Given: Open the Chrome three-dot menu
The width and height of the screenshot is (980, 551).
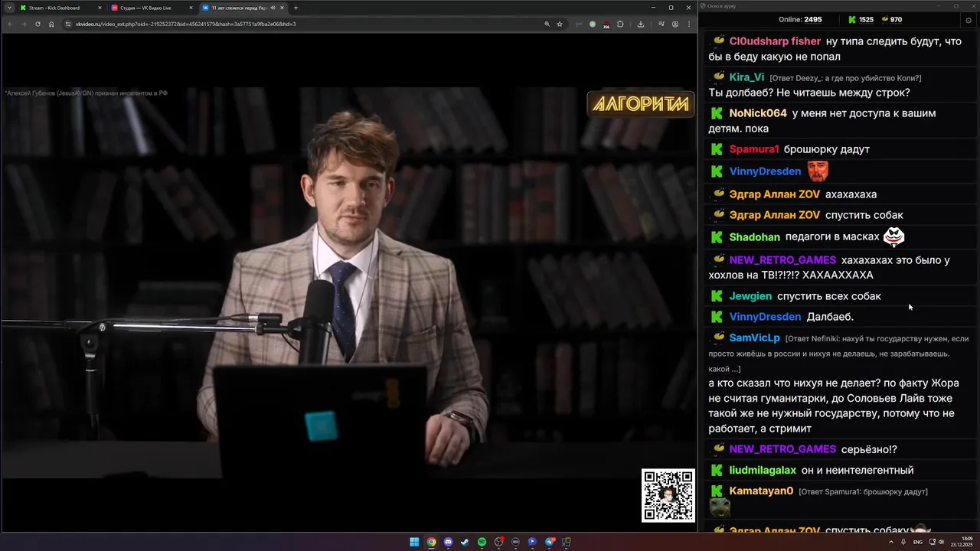Looking at the screenshot, I should (x=689, y=24).
